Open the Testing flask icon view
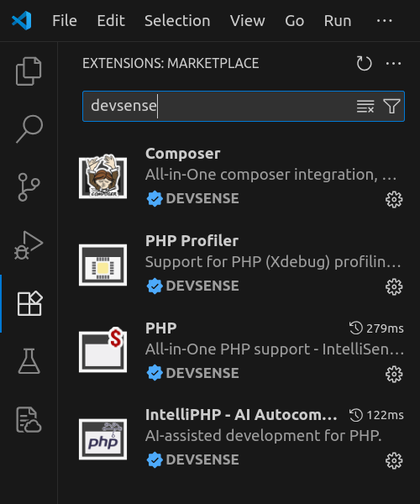 pos(29,361)
